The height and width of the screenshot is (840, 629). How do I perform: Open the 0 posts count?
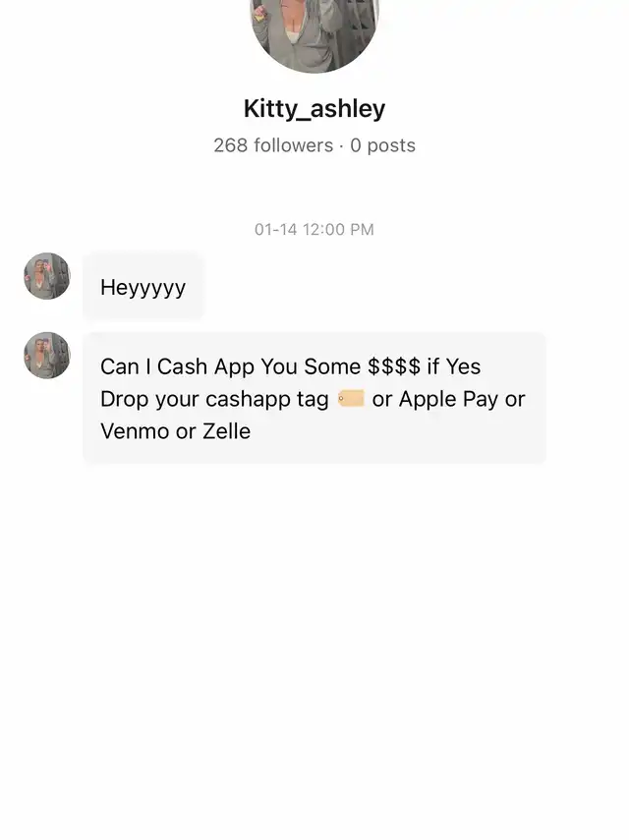click(382, 145)
